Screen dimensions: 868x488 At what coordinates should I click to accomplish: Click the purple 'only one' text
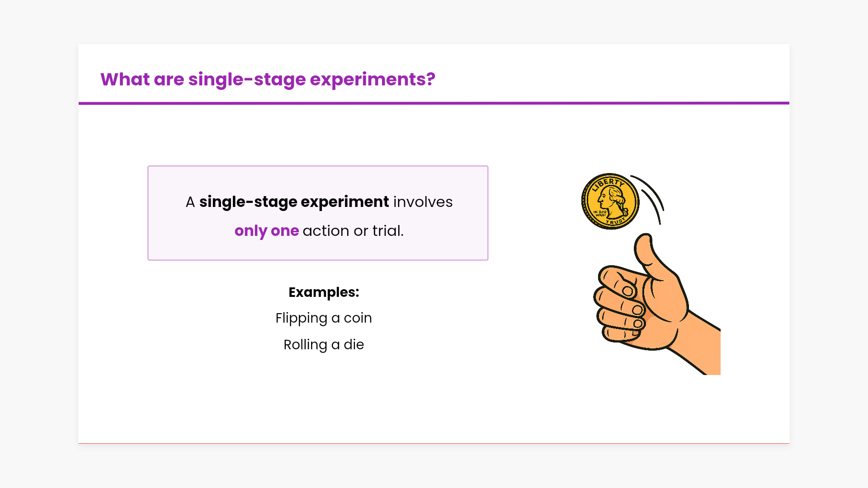266,231
